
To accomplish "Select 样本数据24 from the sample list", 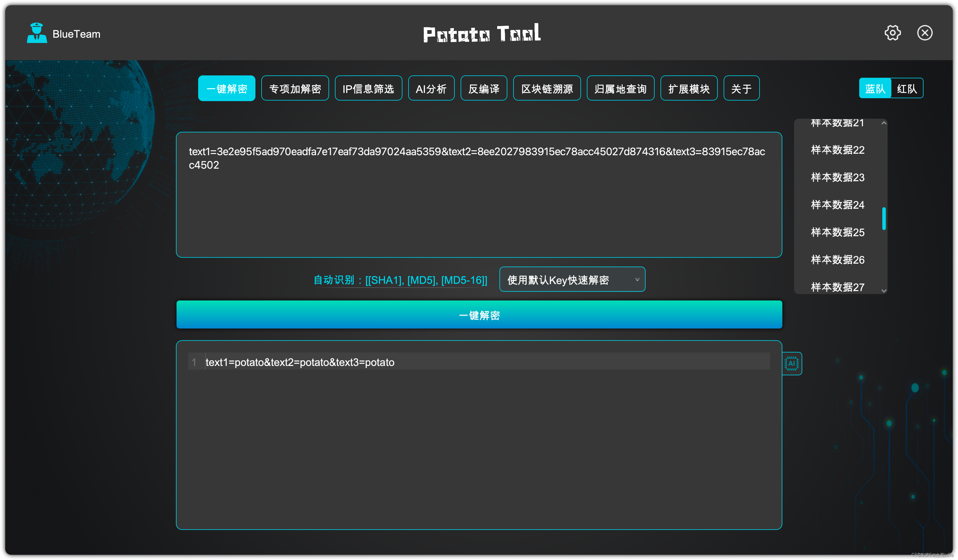I will (x=838, y=205).
